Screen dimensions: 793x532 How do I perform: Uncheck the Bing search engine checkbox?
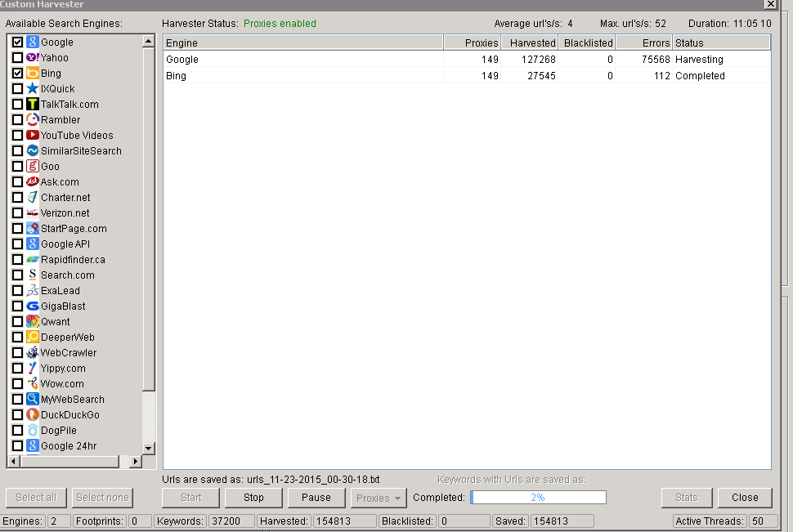click(x=18, y=74)
